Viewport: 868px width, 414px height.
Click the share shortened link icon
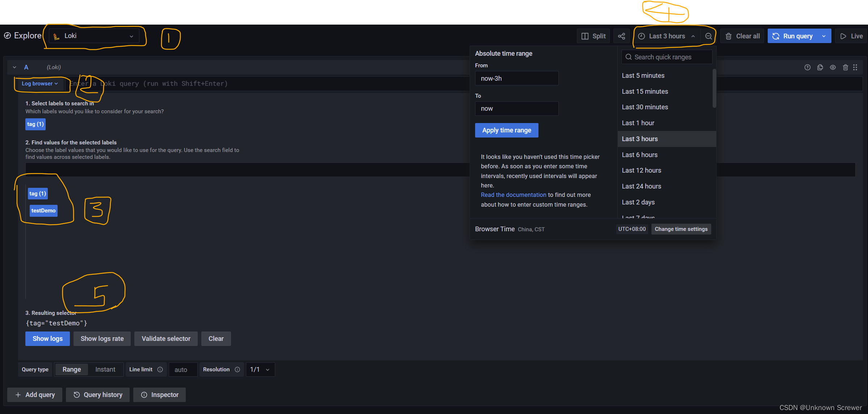[621, 36]
